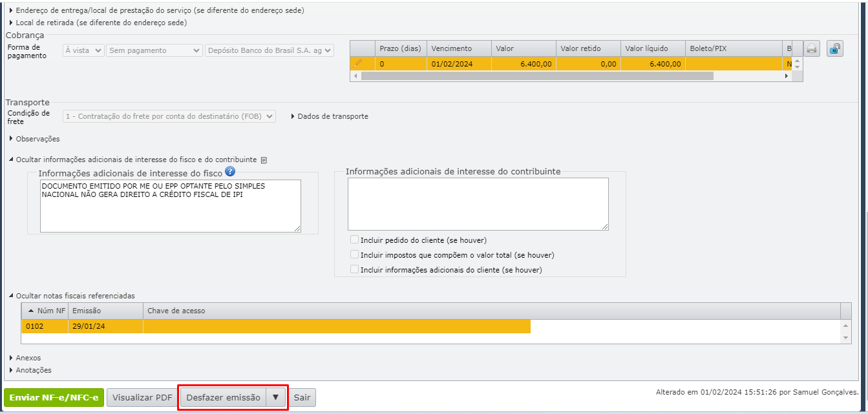
Task: Click the note icon after 'Ocultar informações adicionais'
Action: (264, 160)
